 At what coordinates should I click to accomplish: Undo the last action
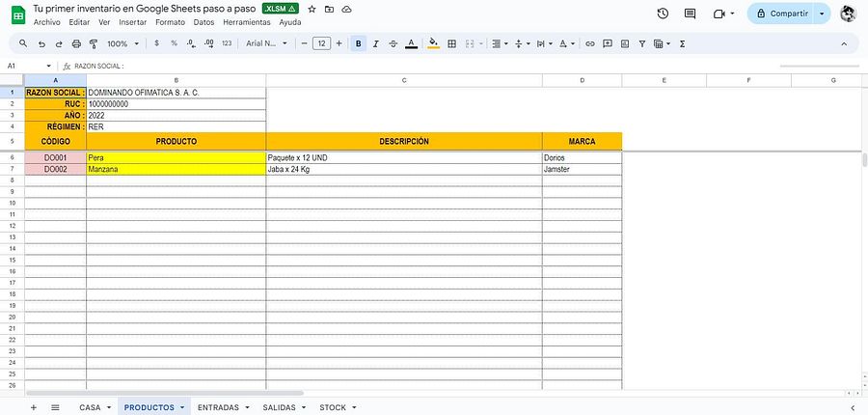[x=41, y=43]
